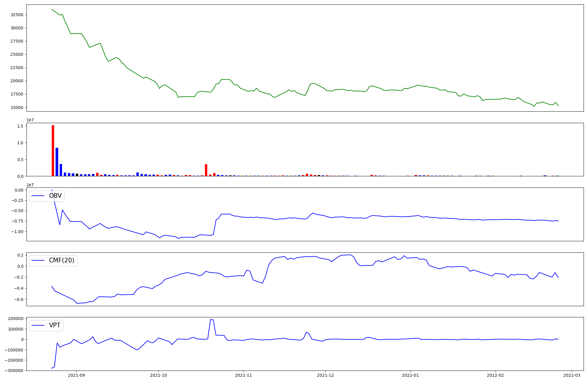Click the CMF(20) legend label
Viewport: 588px width, 382px height.
pos(61,261)
